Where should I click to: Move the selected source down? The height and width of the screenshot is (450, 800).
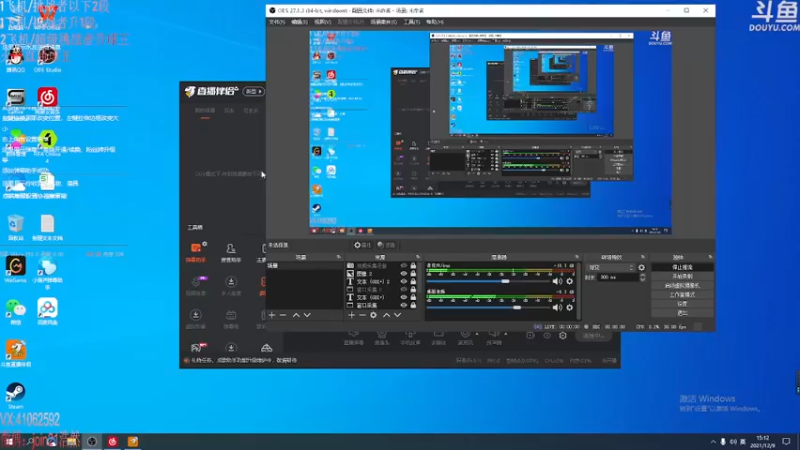397,315
